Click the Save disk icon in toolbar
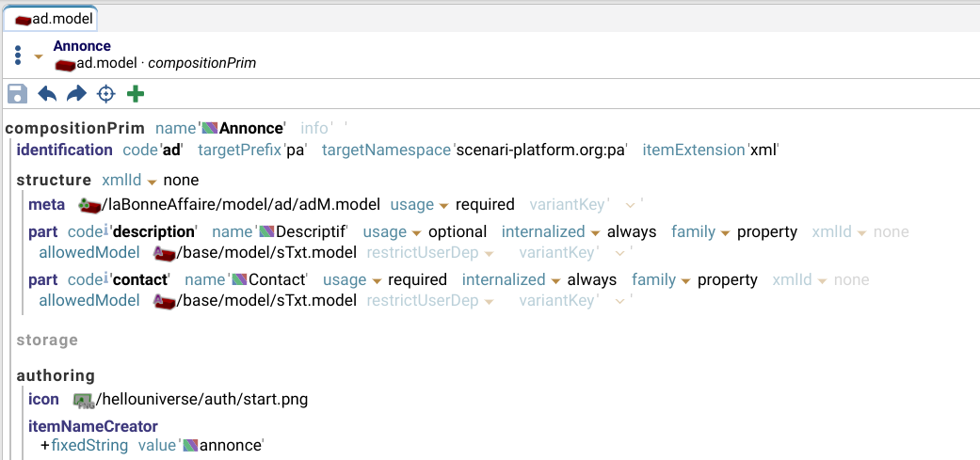 tap(17, 94)
